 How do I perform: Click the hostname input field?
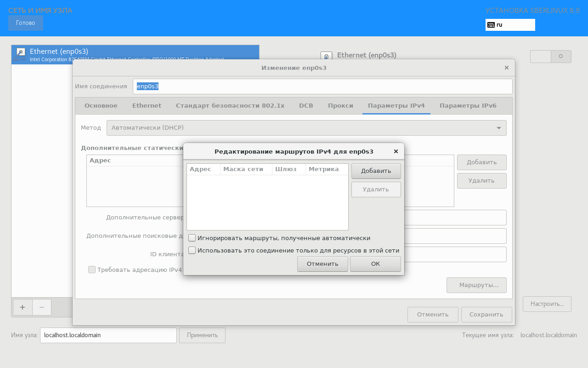(108, 335)
